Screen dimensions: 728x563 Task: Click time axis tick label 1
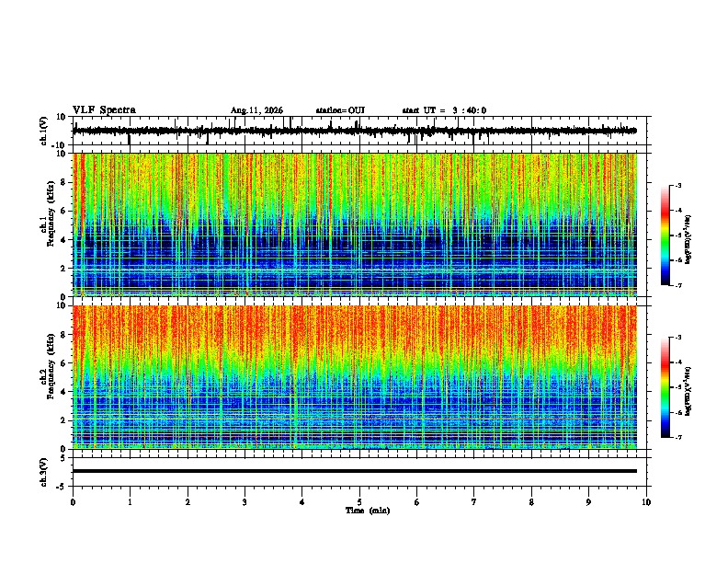tap(130, 502)
